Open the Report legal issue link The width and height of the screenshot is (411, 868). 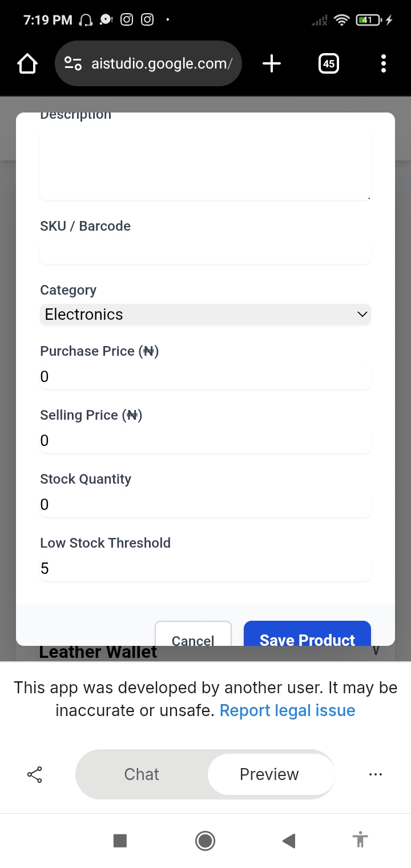(287, 710)
